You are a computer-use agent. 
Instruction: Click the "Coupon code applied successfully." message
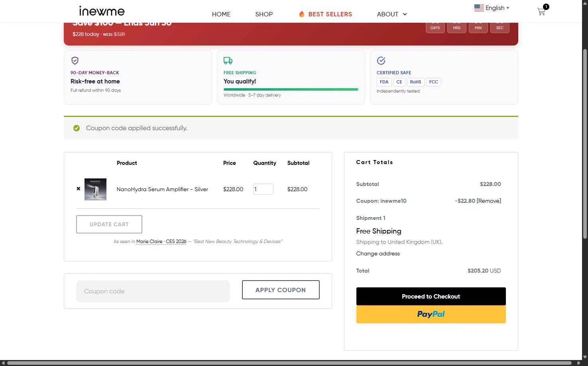click(136, 128)
